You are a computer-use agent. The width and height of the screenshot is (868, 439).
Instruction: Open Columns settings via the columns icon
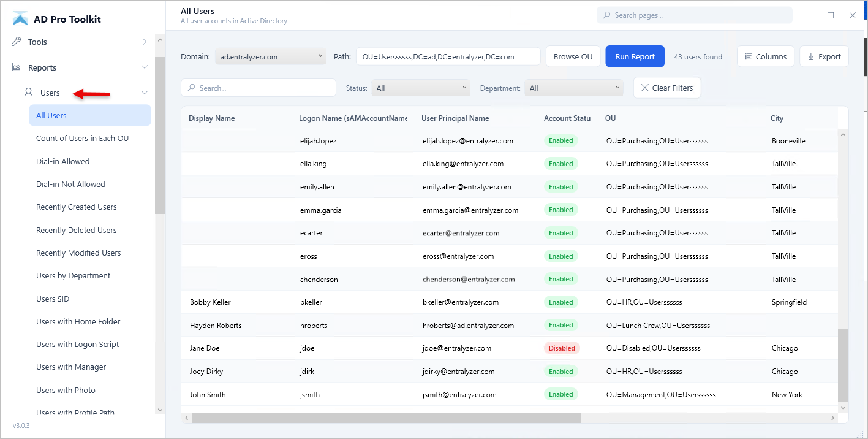point(748,56)
